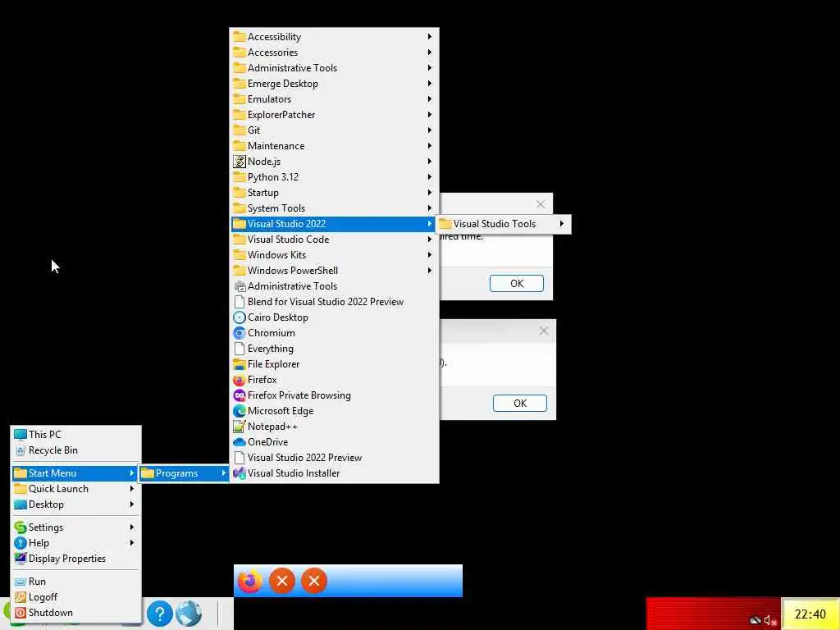This screenshot has width=840, height=630.
Task: Open the Node.js program group
Action: (335, 162)
